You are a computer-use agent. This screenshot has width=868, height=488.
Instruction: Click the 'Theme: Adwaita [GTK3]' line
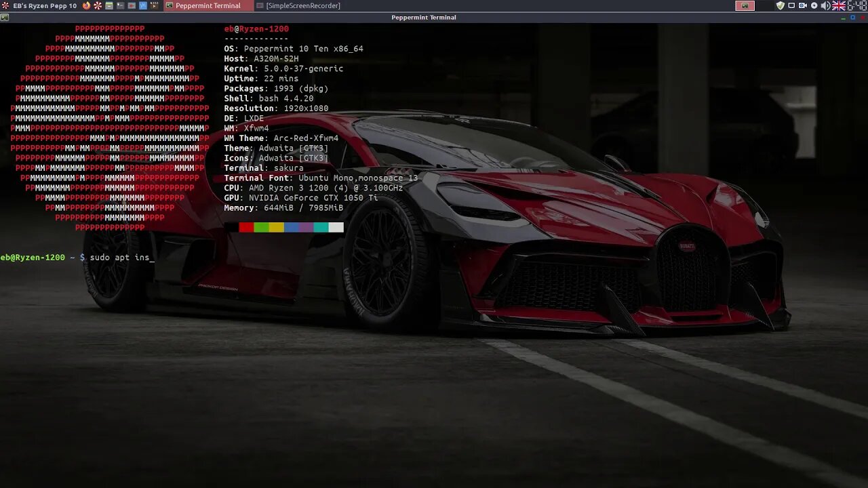click(x=276, y=148)
